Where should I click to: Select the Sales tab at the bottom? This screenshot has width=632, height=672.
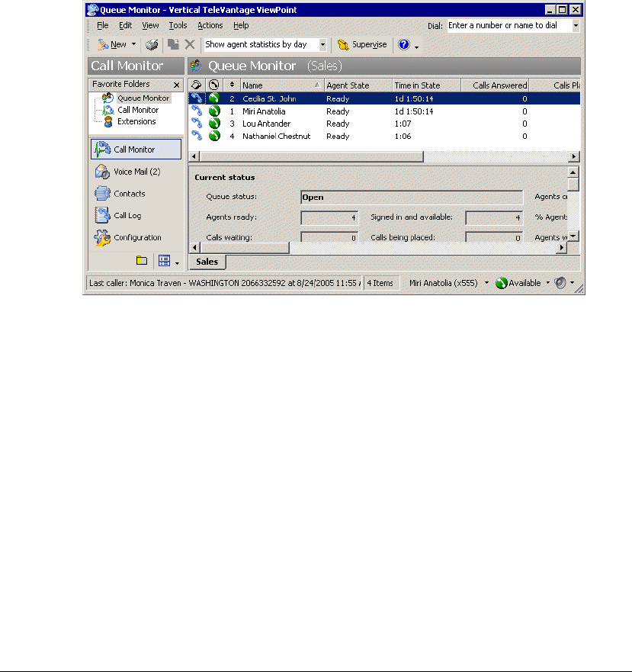(x=207, y=262)
